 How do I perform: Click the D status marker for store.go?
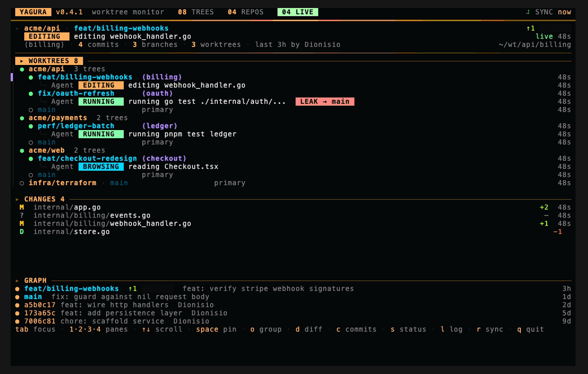(22, 232)
